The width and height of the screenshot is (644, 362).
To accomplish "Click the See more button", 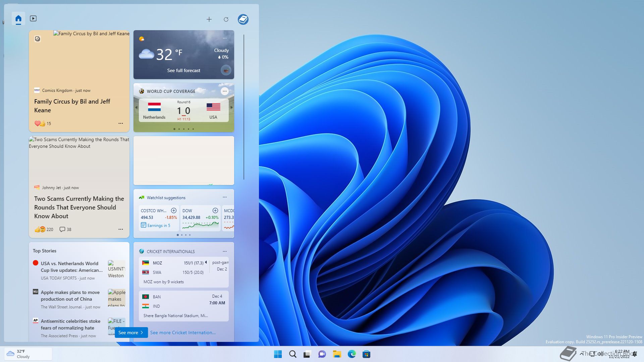I will coord(131,333).
